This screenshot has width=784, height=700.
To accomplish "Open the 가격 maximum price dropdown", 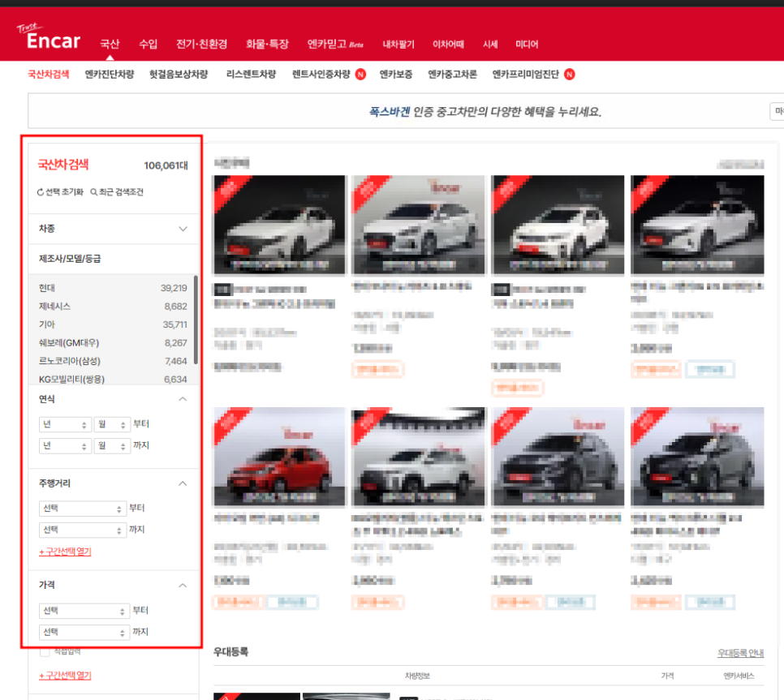I will 81,632.
